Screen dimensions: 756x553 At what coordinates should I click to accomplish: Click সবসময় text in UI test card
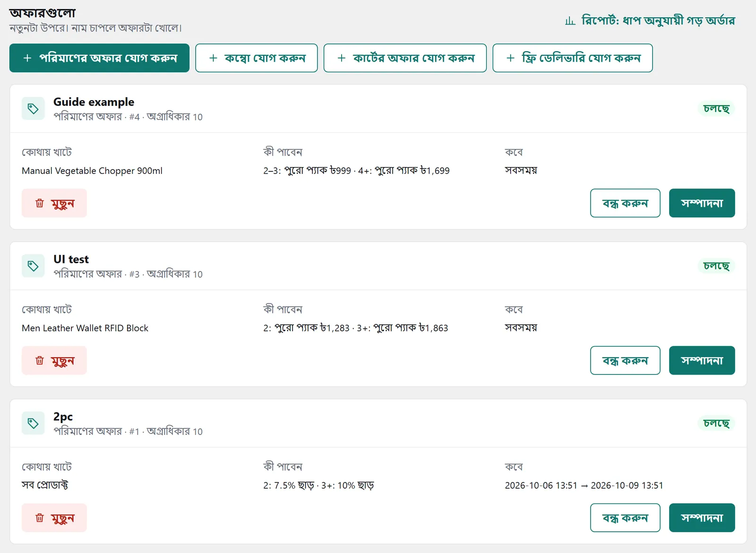click(x=521, y=328)
